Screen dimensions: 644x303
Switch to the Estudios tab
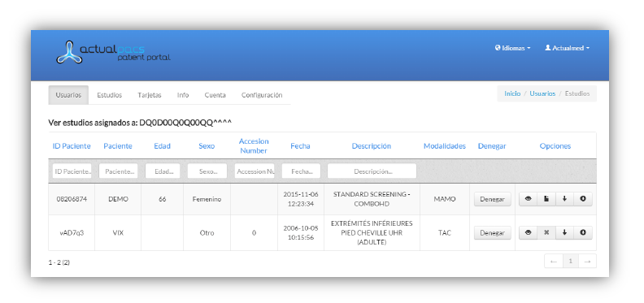(109, 95)
